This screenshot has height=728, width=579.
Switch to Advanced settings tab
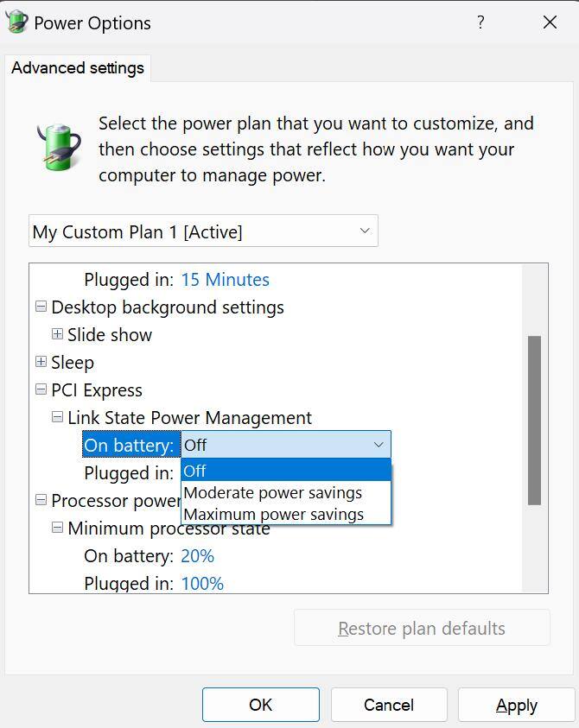pyautogui.click(x=78, y=68)
